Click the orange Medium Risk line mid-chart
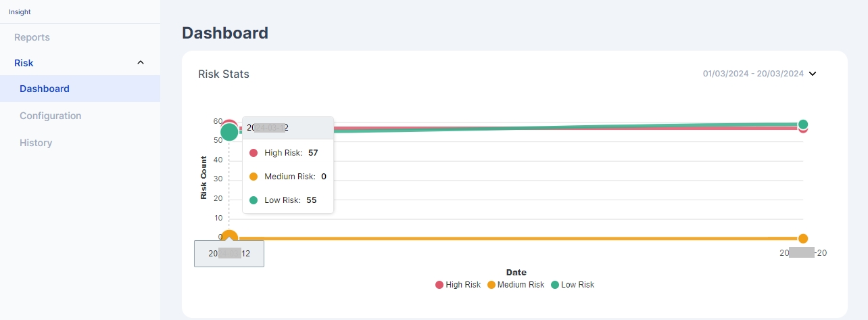Viewport: 868px width, 320px height. 514,238
